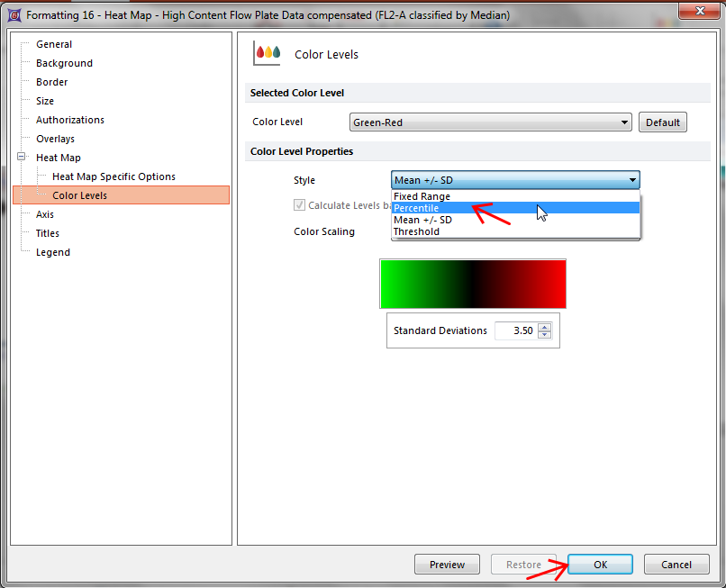Viewport: 726px width, 588px height.
Task: Go to the Legend settings item
Action: [52, 252]
